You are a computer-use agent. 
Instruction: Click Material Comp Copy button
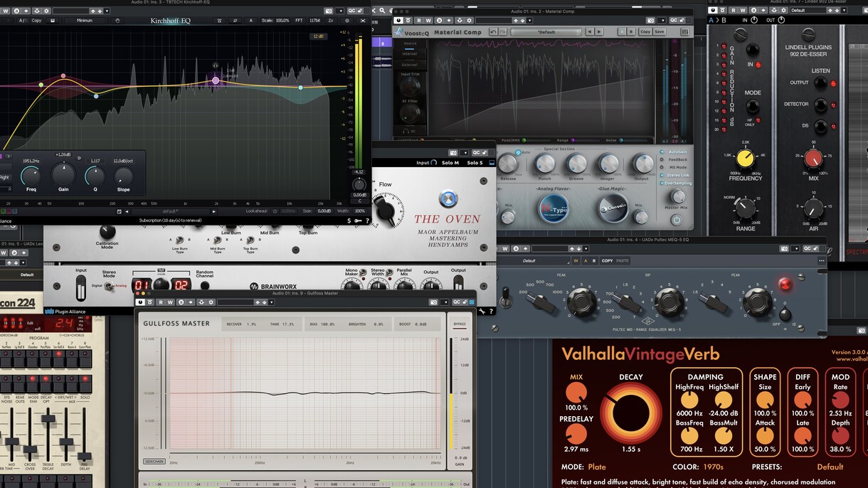pyautogui.click(x=645, y=32)
